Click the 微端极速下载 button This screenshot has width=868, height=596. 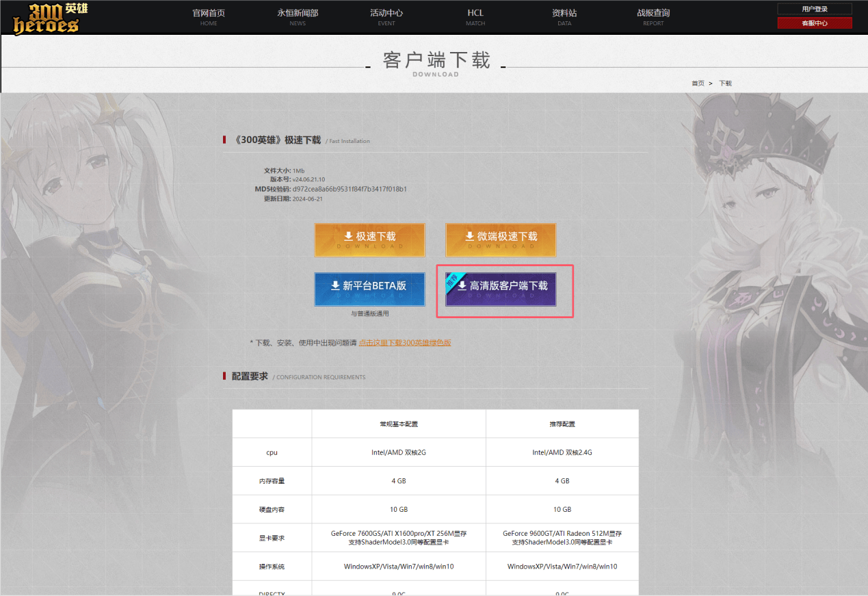point(501,239)
